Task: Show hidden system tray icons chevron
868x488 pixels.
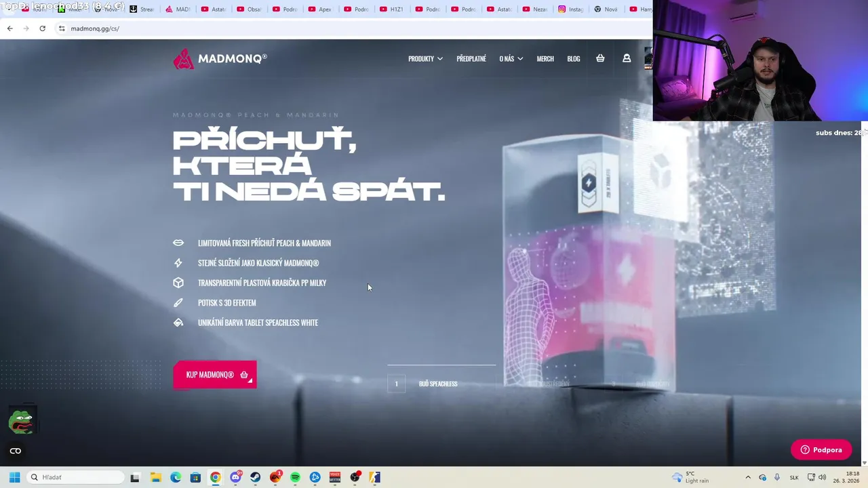Action: [x=748, y=477]
